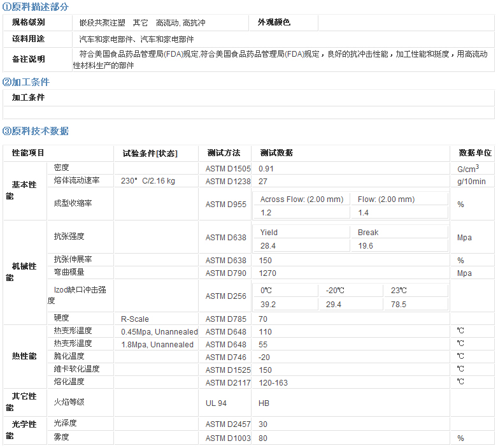This screenshot has width=498, height=448.
Task: Click ASTM D790 test method cell
Action: 226,273
